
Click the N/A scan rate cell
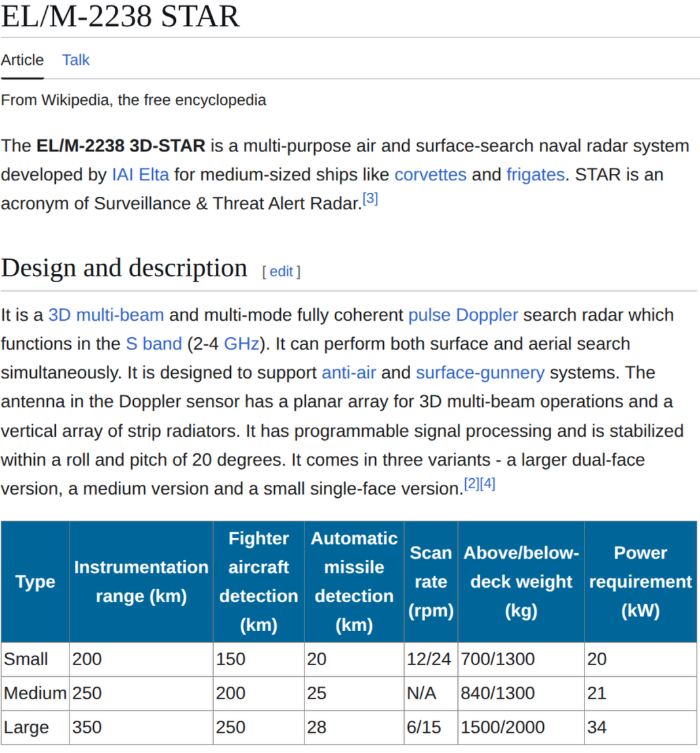[431, 693]
